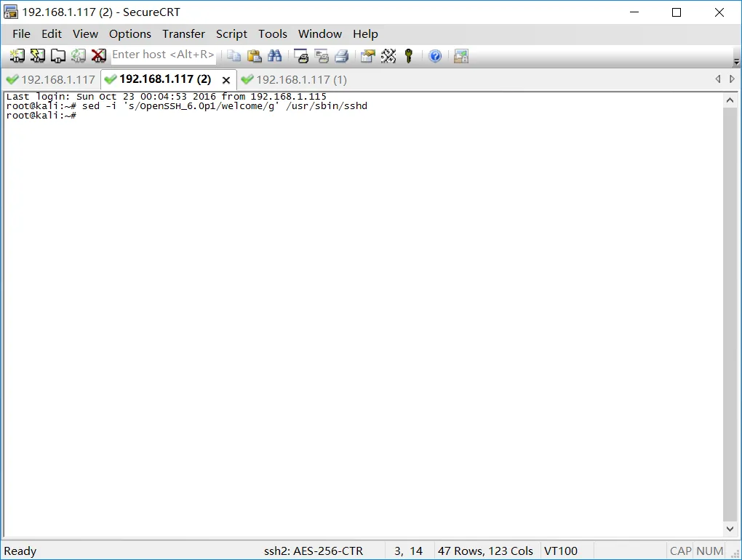Click the Enter host input field

pos(163,55)
